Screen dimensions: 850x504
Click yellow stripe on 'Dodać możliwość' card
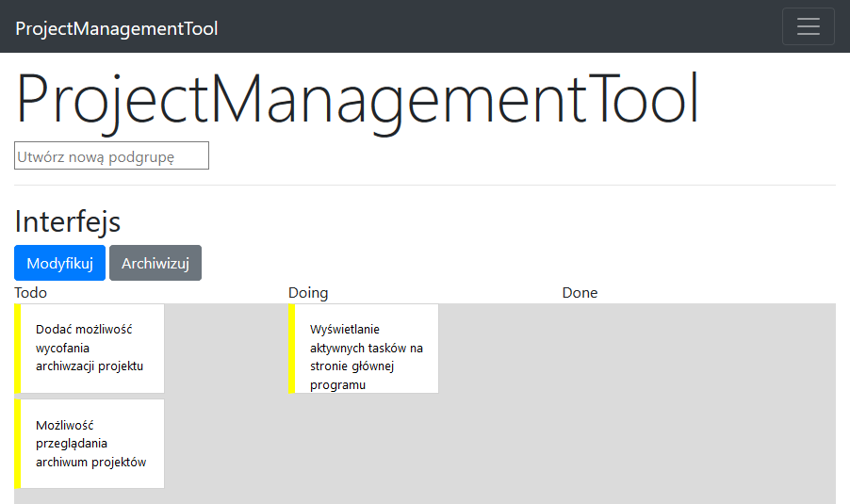click(18, 348)
